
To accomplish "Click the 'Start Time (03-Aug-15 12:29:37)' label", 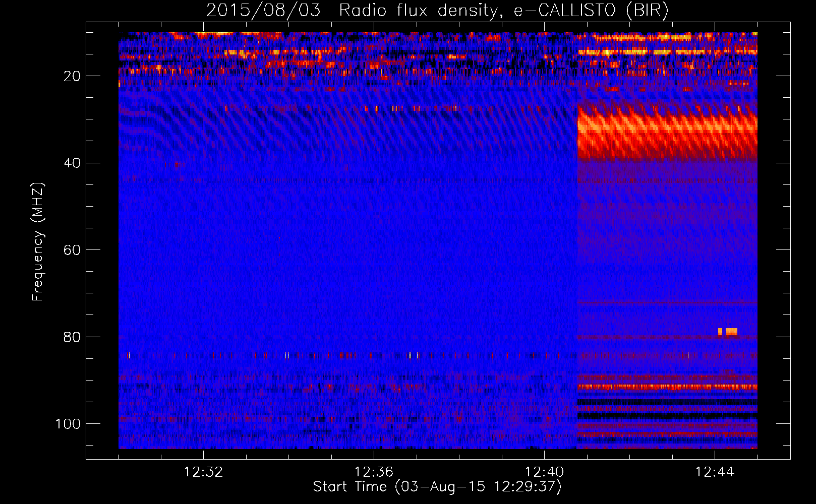I will click(437, 487).
